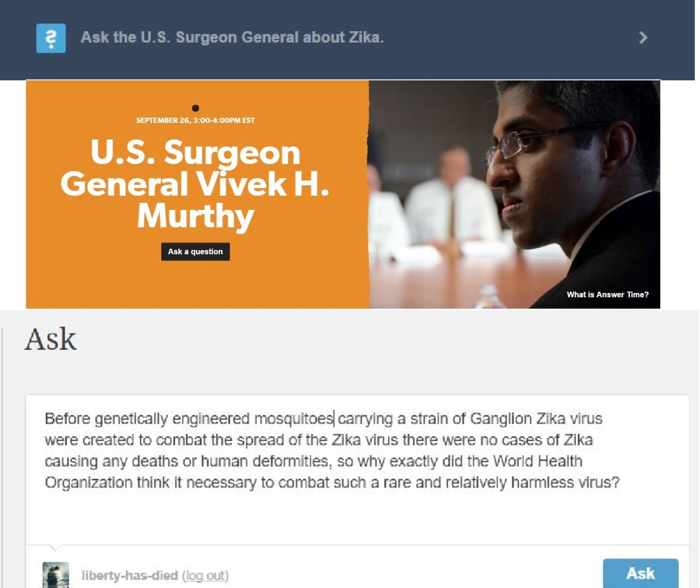Submit with the blue 'Ask' button
700x588 pixels.
click(x=640, y=573)
